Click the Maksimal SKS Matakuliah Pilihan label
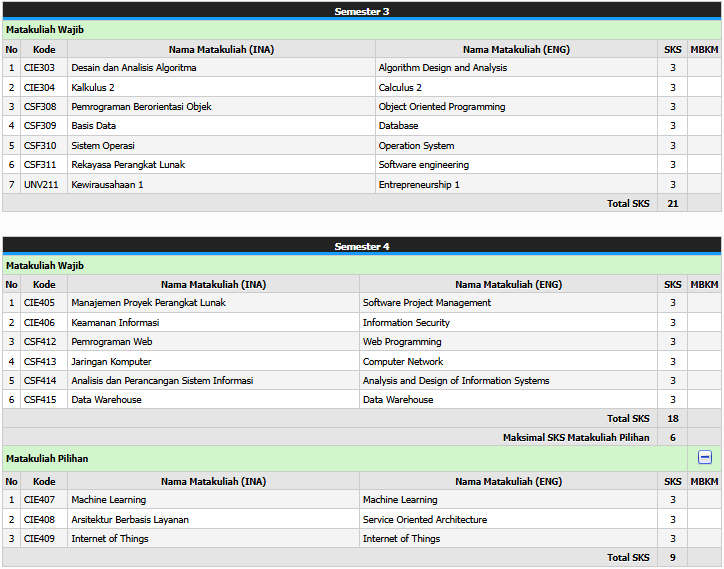Viewport: 724px width, 569px height. [575, 438]
